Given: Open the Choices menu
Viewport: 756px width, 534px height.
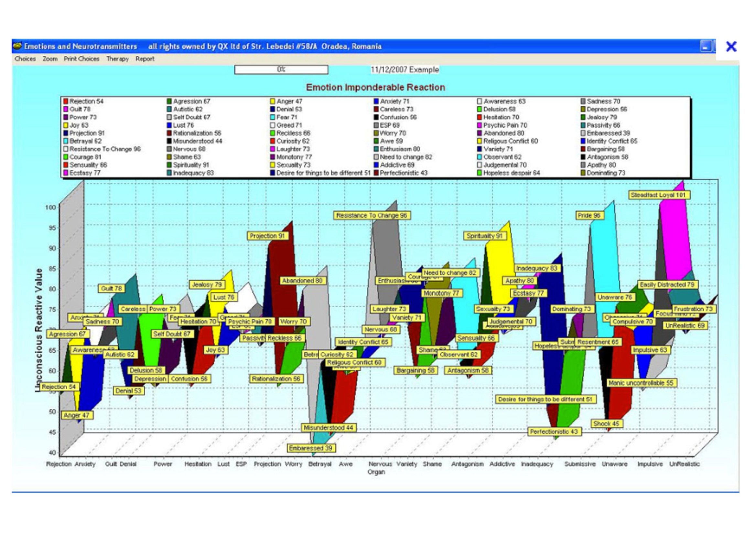Looking at the screenshot, I should tap(25, 59).
